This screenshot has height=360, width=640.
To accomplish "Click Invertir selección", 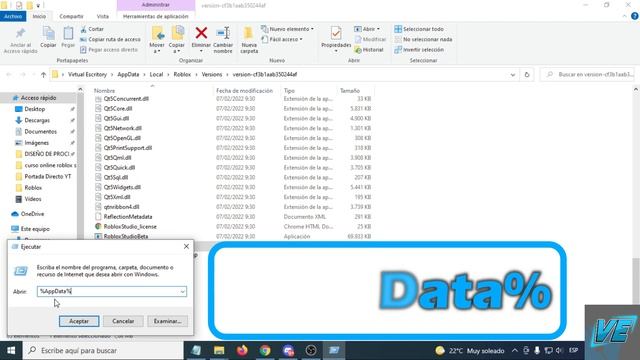I will pyautogui.click(x=419, y=49).
